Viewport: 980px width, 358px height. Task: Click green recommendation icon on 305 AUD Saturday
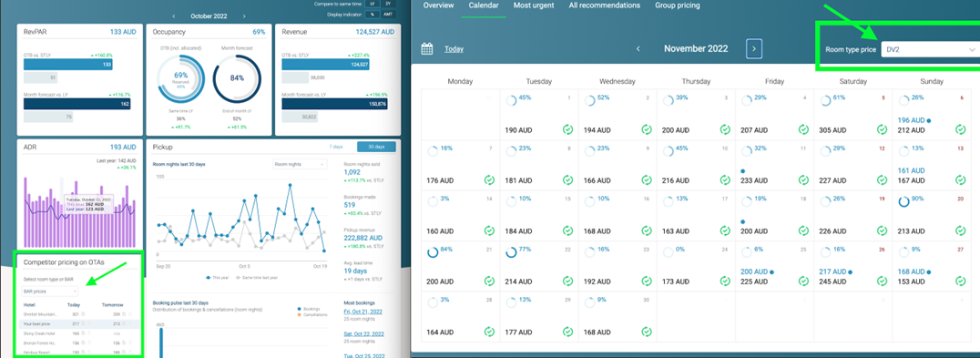pos(882,130)
